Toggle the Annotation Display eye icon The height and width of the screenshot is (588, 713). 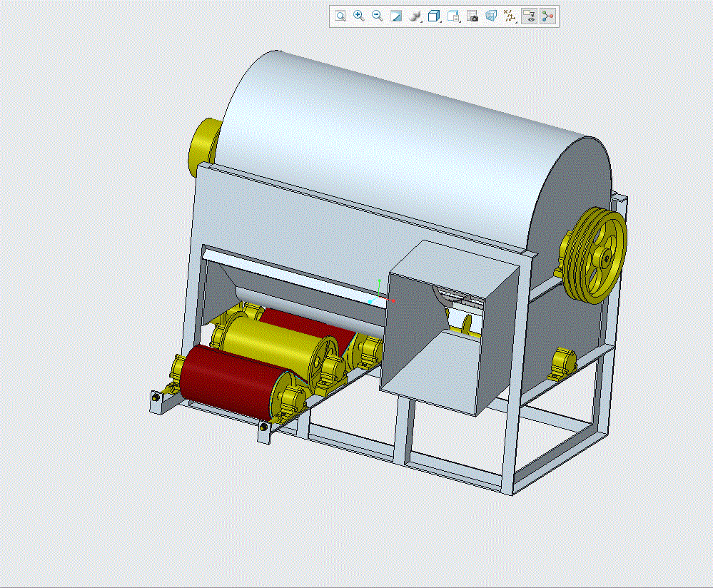click(529, 16)
